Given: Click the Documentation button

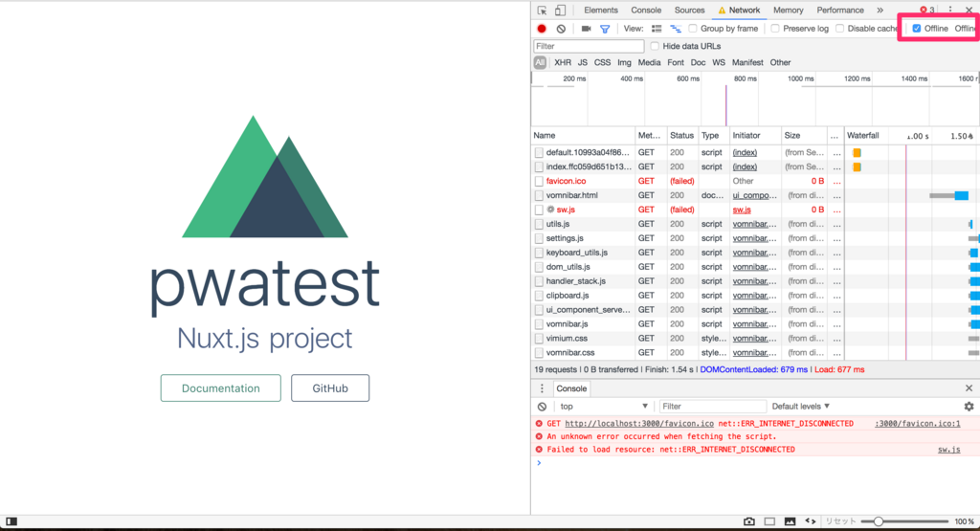Looking at the screenshot, I should 221,387.
